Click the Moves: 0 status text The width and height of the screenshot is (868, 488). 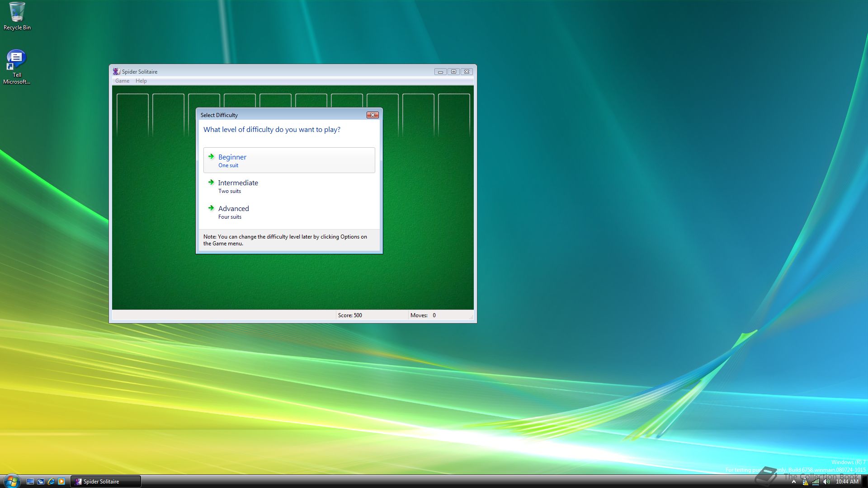423,315
